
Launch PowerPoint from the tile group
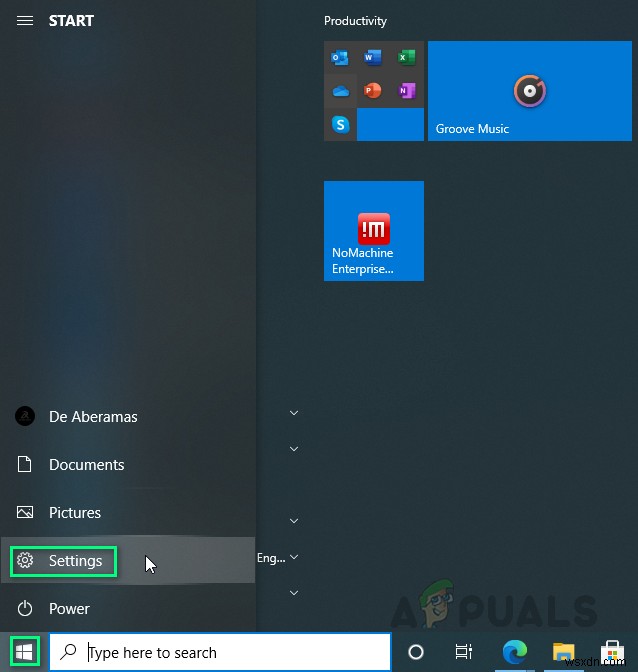(x=373, y=91)
